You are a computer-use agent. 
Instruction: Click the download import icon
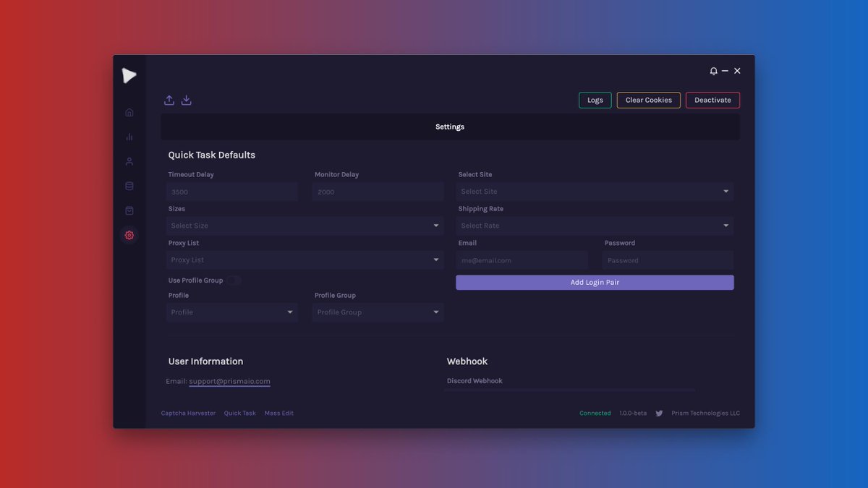point(186,100)
